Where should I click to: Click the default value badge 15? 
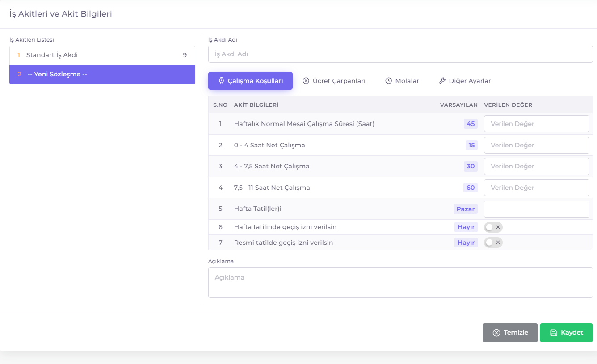click(x=471, y=145)
